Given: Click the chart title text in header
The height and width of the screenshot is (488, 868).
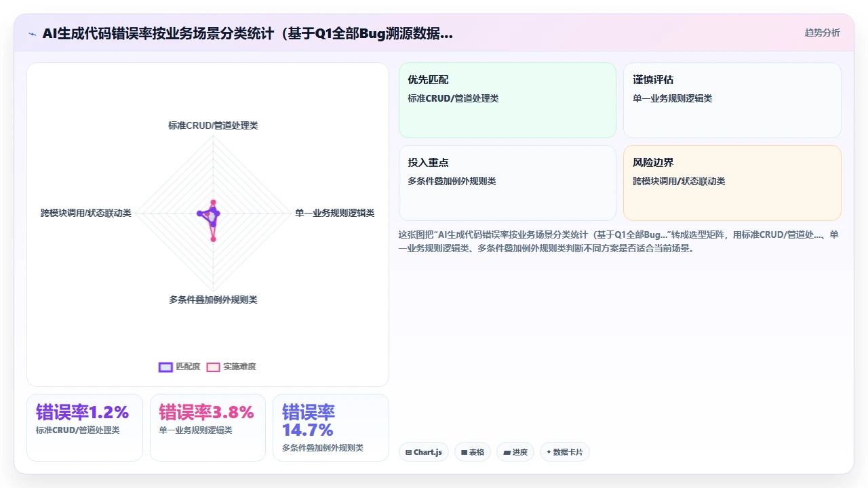Looking at the screenshot, I should click(x=248, y=34).
